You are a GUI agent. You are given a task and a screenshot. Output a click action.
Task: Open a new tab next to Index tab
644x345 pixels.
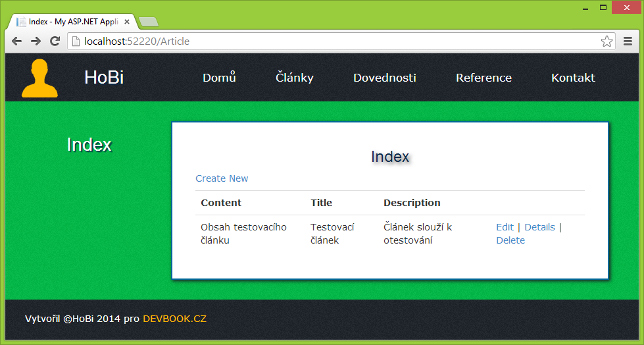pyautogui.click(x=148, y=22)
